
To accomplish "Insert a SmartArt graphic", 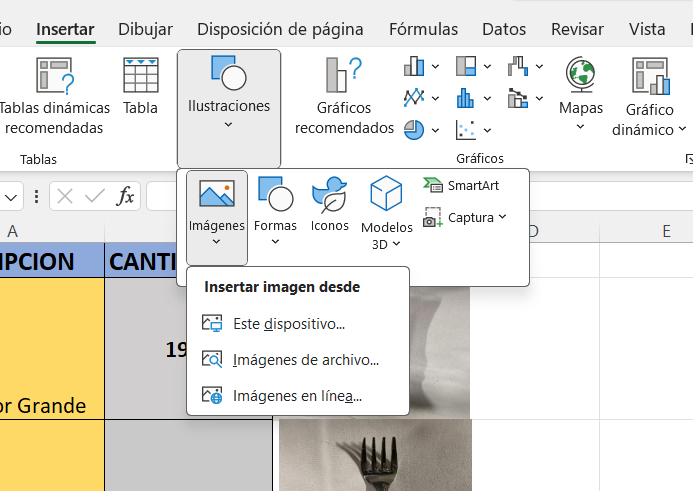I will pos(461,186).
